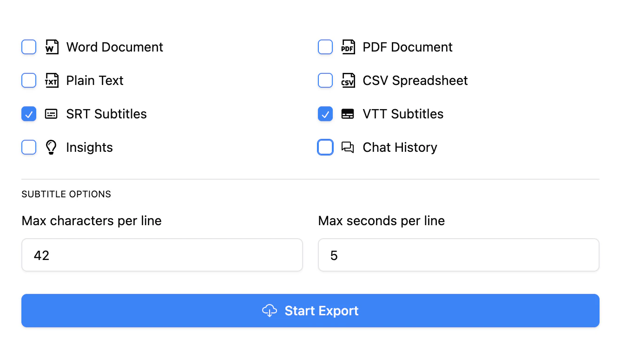Click the Chat History speech bubble icon
The height and width of the screenshot is (364, 620).
pyautogui.click(x=348, y=147)
